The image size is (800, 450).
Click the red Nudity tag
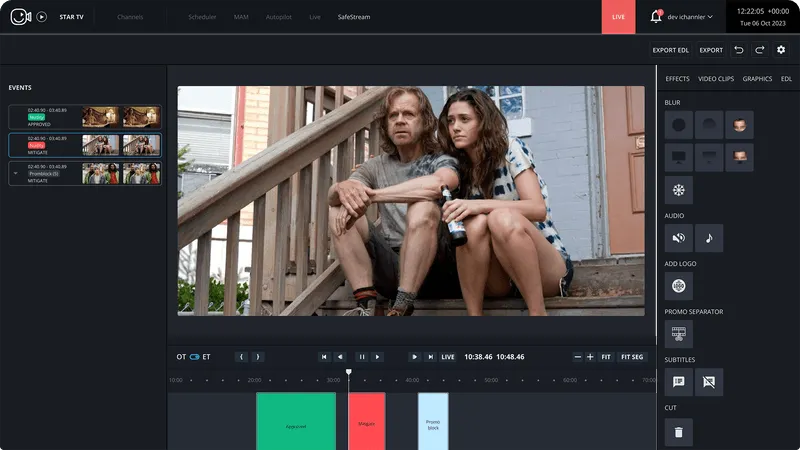pos(36,145)
